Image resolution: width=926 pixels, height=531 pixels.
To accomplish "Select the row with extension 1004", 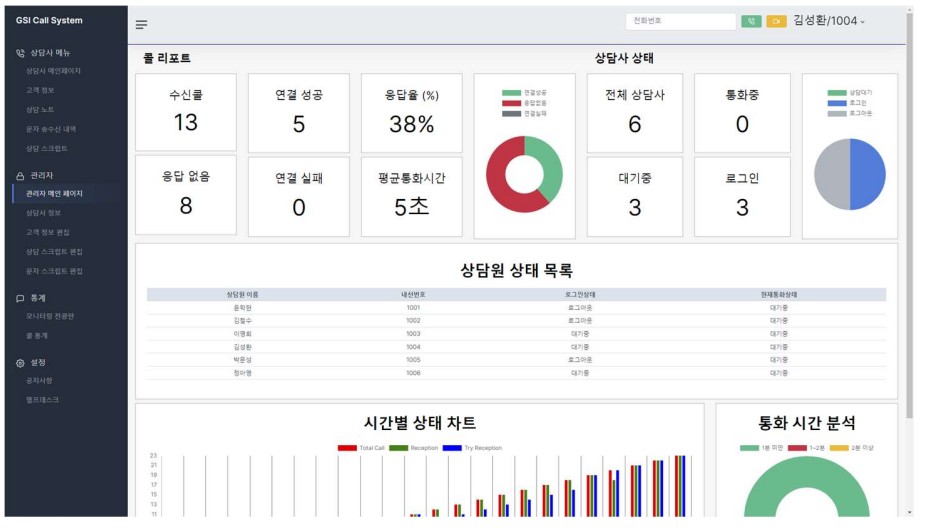I will (517, 347).
